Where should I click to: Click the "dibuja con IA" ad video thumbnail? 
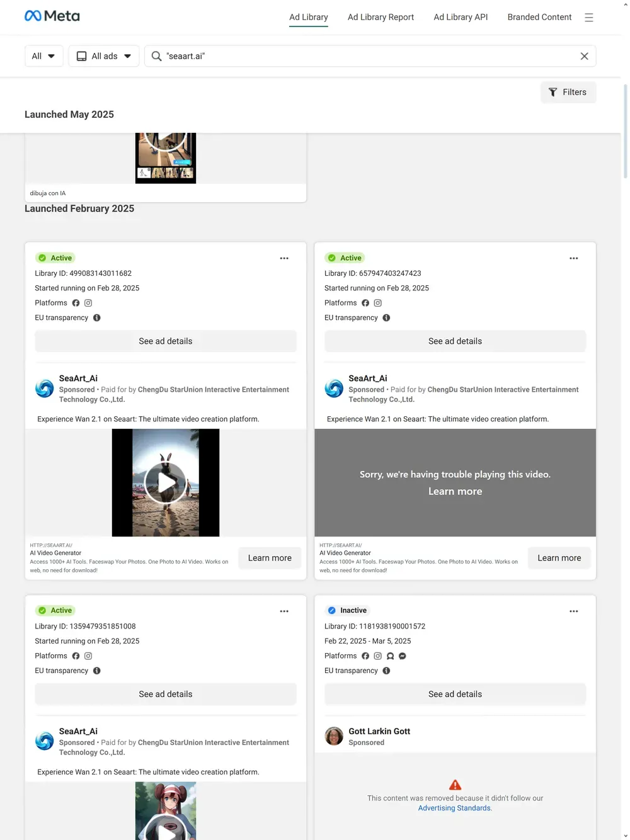click(166, 158)
